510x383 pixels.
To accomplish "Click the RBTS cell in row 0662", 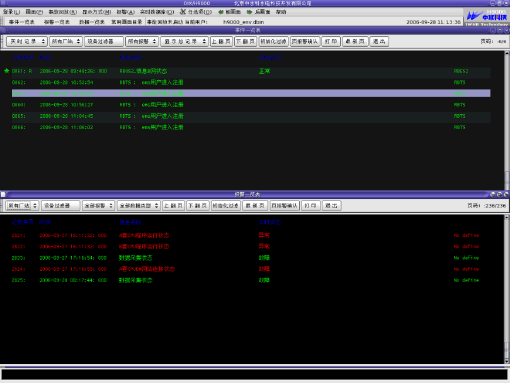I will pos(459,82).
